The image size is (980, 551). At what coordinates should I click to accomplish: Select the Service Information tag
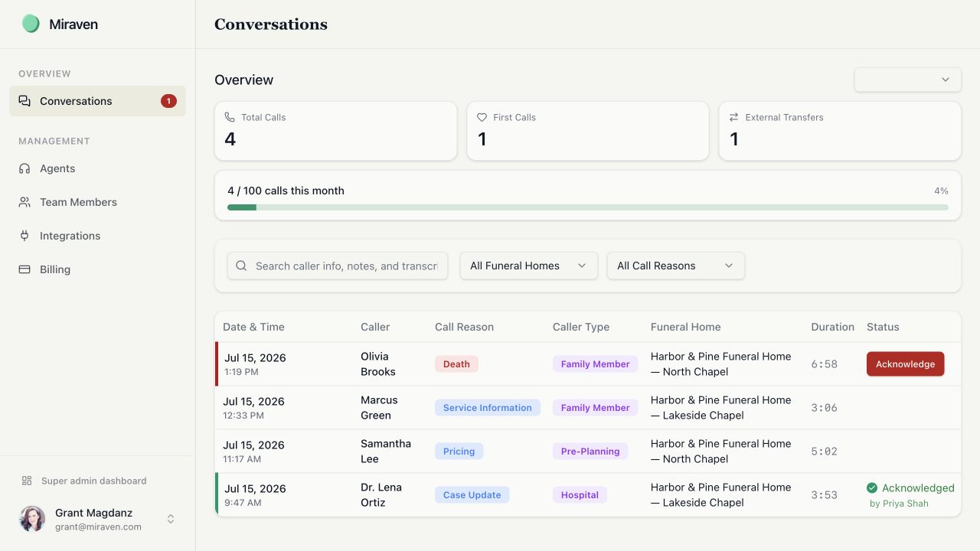click(x=488, y=408)
